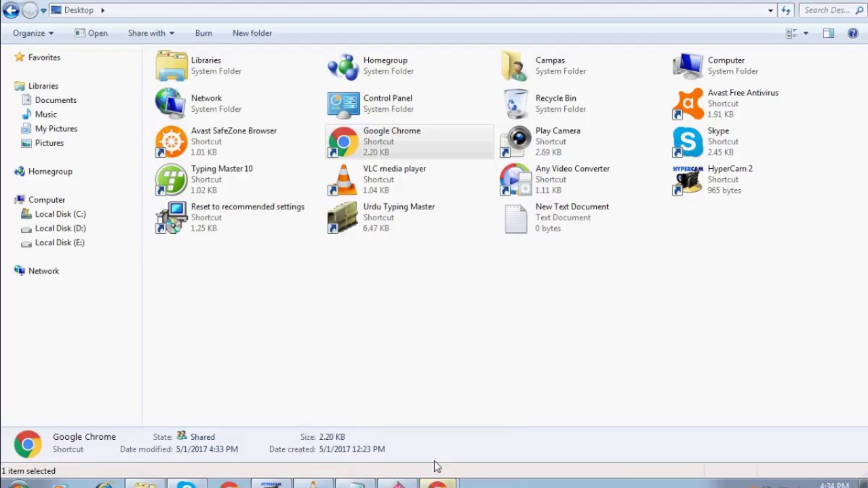Open Documents in the navigation pane

pyautogui.click(x=56, y=100)
